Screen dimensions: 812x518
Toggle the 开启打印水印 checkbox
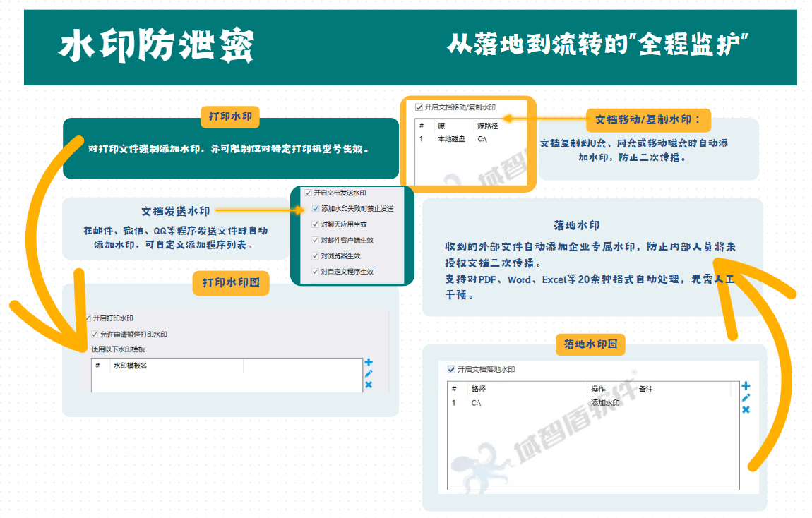click(x=88, y=318)
